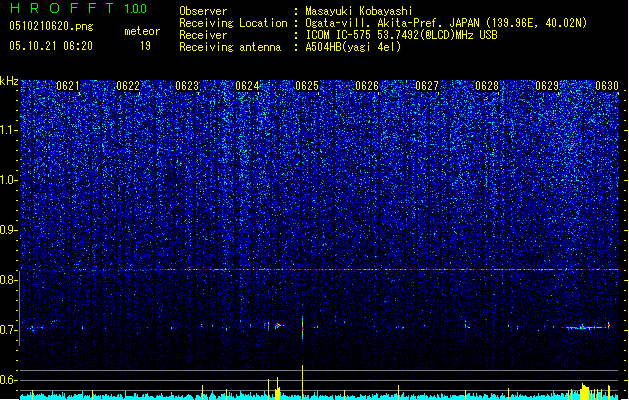Click the 0627 time marker

(x=427, y=86)
